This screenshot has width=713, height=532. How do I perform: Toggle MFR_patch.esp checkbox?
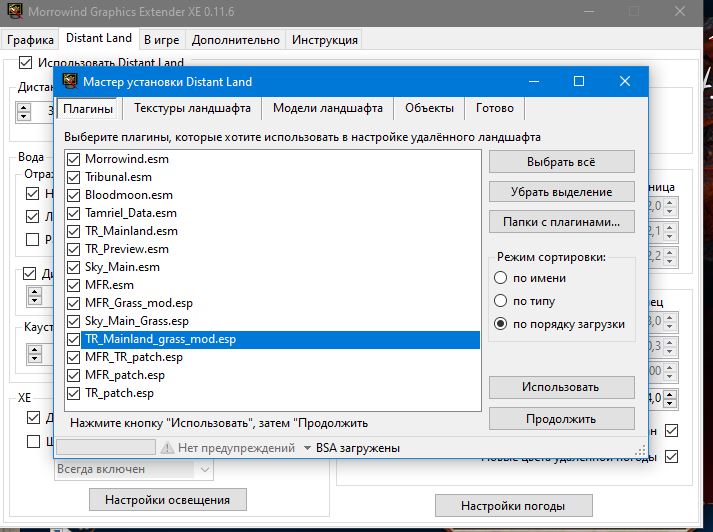point(73,375)
